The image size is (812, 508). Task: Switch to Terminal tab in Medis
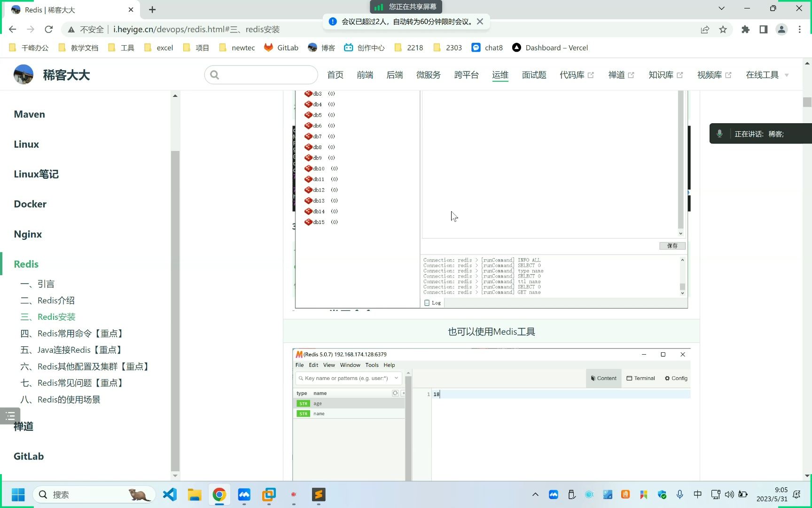click(640, 378)
